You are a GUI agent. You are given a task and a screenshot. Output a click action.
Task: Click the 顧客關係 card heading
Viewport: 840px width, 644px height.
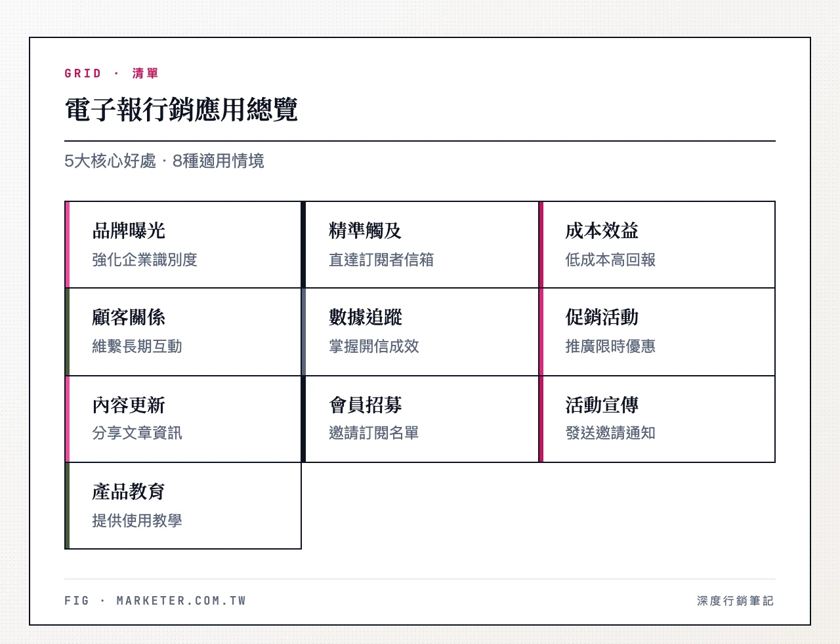point(129,317)
